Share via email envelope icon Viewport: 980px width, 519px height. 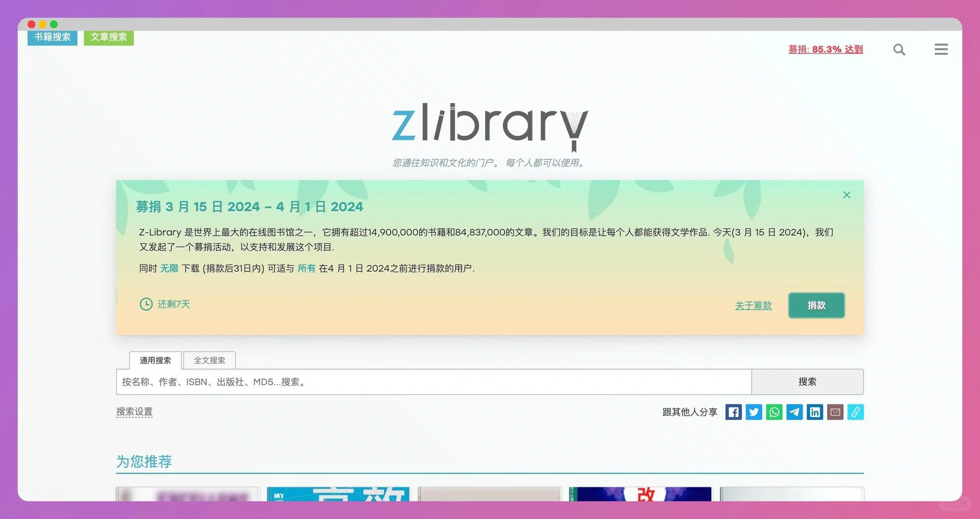[x=835, y=412]
